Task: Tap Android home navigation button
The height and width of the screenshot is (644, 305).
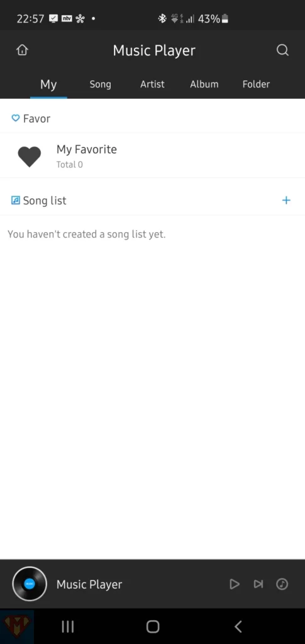Action: point(153,626)
